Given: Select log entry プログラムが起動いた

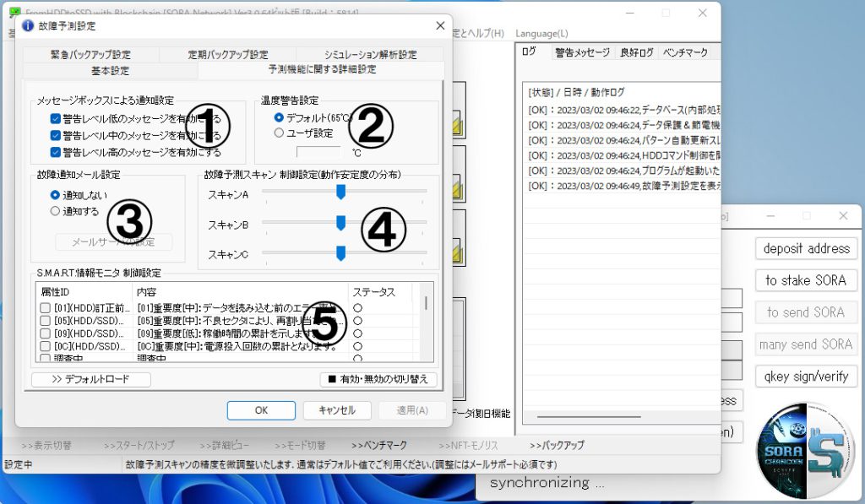Looking at the screenshot, I should pyautogui.click(x=624, y=171).
